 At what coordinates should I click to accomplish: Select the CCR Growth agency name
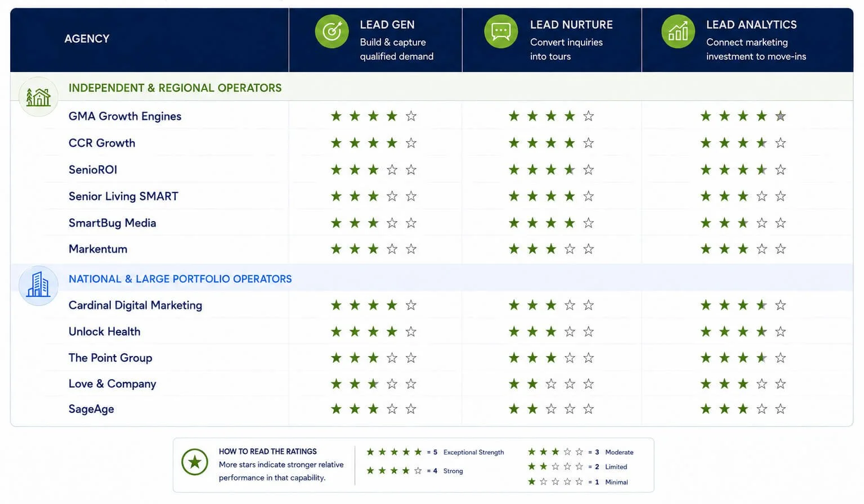click(102, 143)
